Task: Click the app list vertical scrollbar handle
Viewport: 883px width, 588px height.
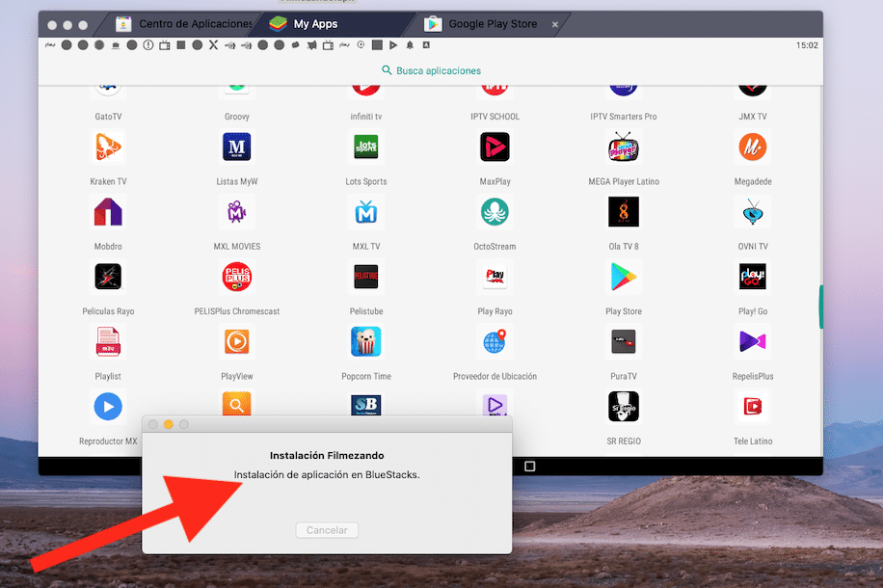Action: 820,307
